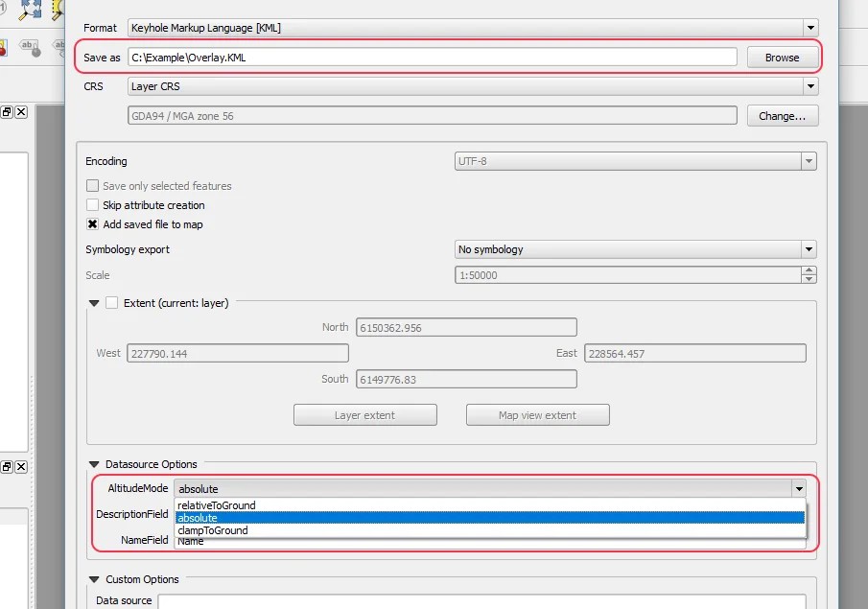Viewport: 868px width, 609px height.
Task: Click the Layer extent button
Action: point(364,414)
